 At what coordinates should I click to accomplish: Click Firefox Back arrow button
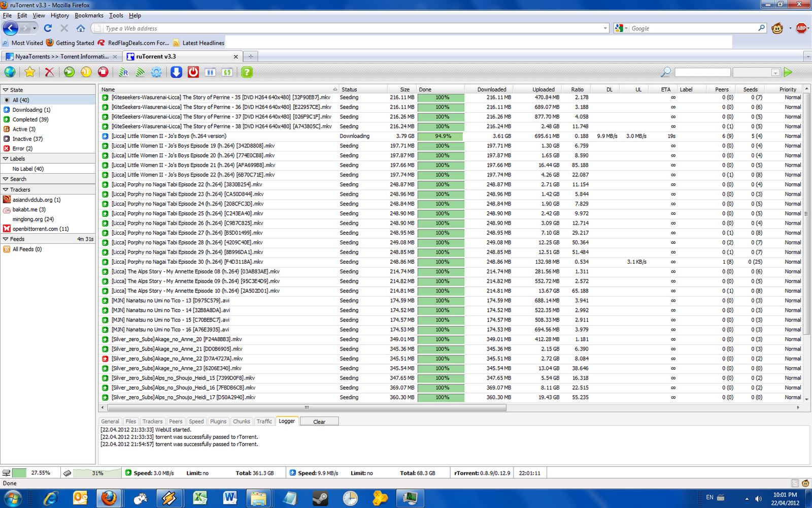[x=11, y=28]
